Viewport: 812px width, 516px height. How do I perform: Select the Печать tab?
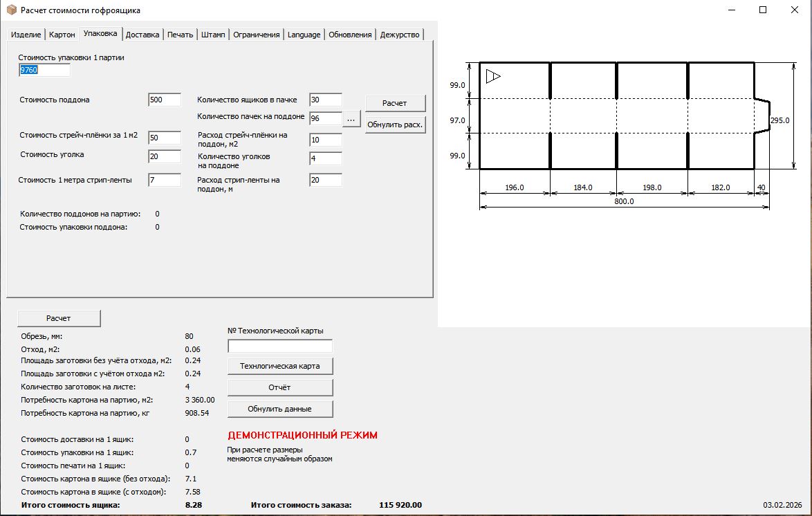click(x=180, y=35)
